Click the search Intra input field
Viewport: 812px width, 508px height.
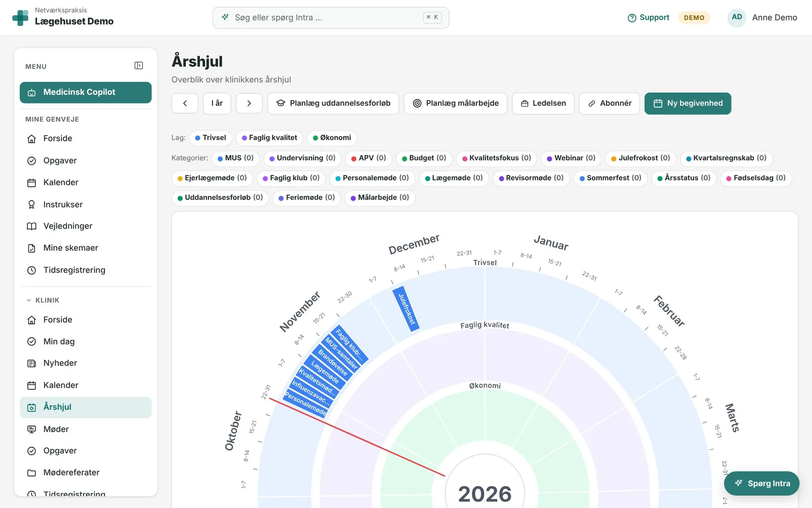click(x=331, y=18)
